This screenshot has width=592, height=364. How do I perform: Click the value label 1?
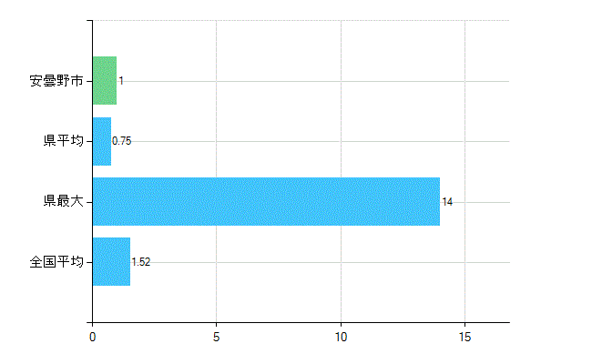[121, 81]
